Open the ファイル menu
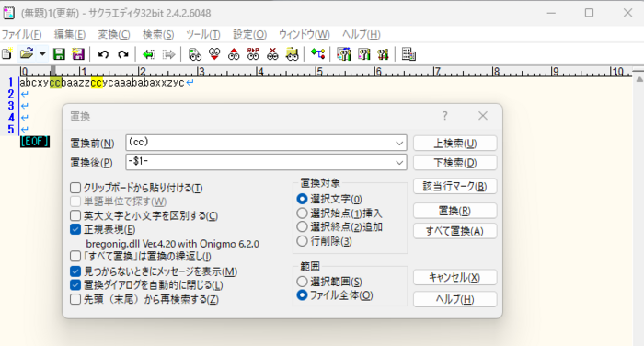644x346 pixels. click(x=21, y=35)
